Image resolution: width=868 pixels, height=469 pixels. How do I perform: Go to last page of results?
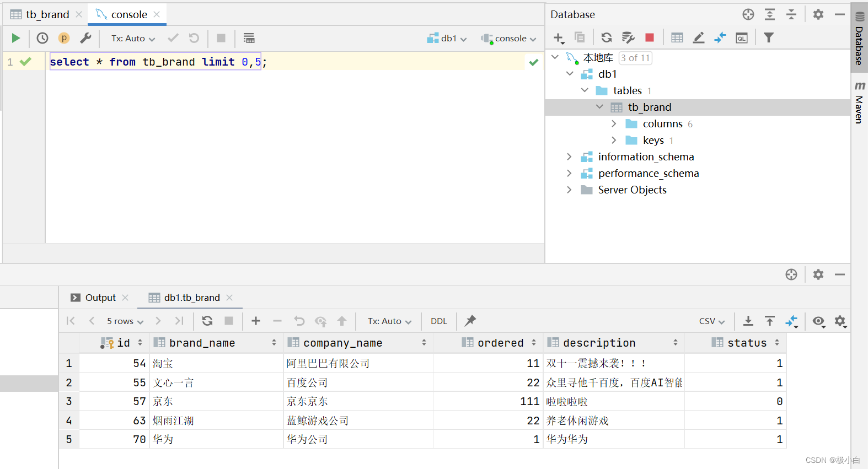coord(179,321)
